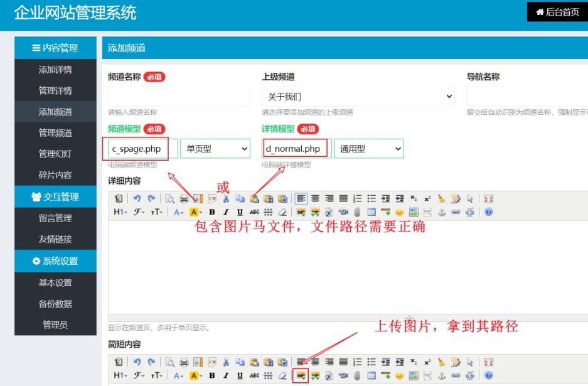
Task: Underline text in 详细内容 editor
Action: [x=240, y=212]
